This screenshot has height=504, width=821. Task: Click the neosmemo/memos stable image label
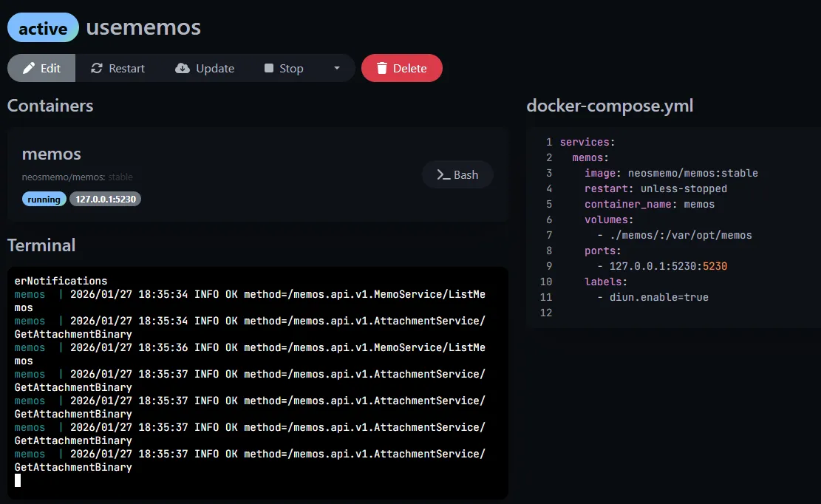78,177
